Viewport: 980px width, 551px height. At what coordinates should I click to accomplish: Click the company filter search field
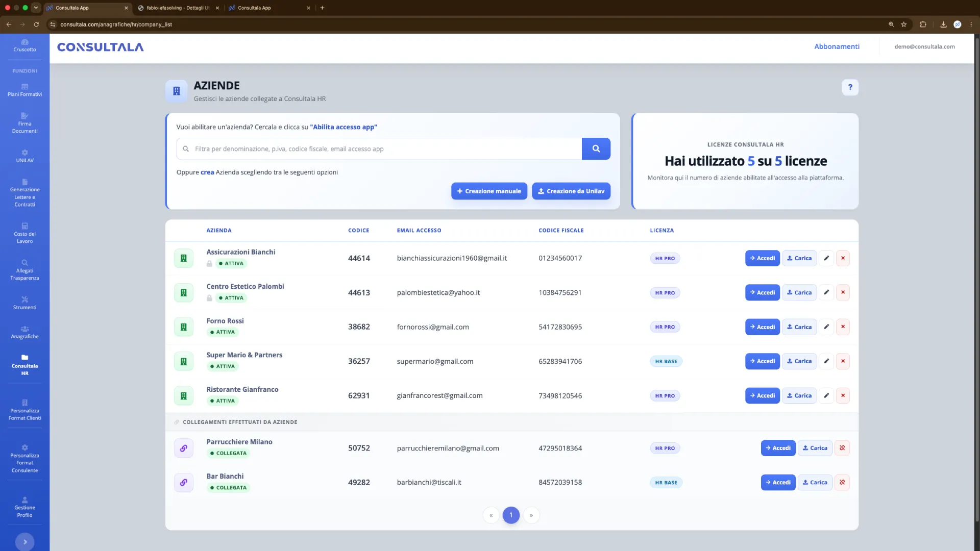pyautogui.click(x=379, y=149)
